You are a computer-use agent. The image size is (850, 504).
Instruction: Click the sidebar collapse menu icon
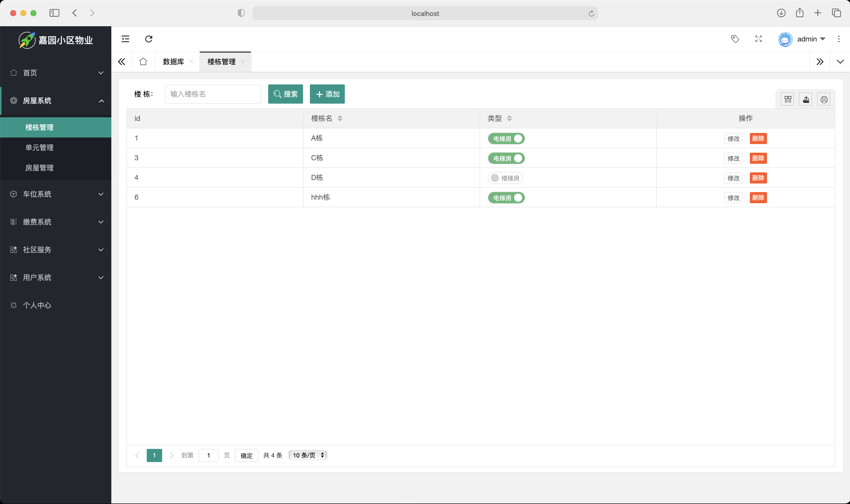(125, 39)
